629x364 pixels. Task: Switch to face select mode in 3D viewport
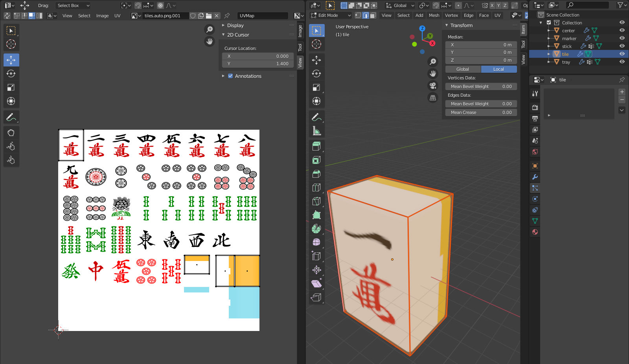pos(373,15)
